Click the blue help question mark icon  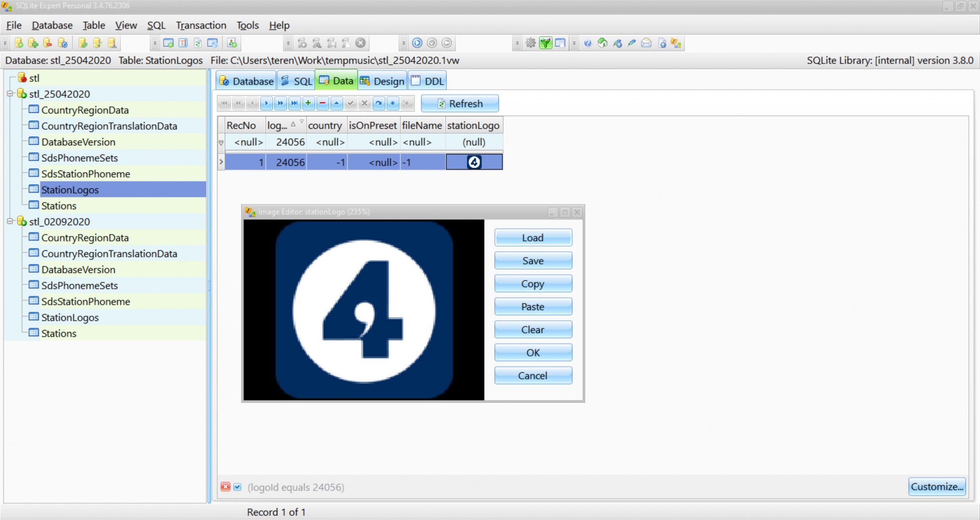tap(587, 43)
